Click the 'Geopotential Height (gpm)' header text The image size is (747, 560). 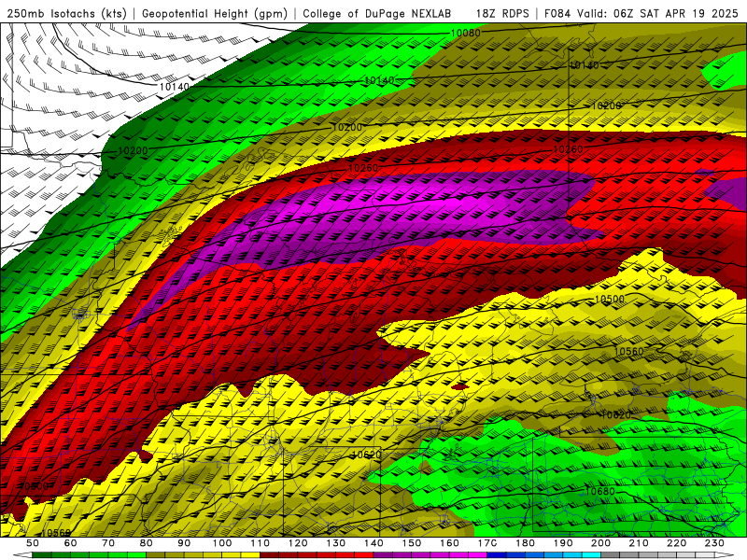[x=215, y=13]
